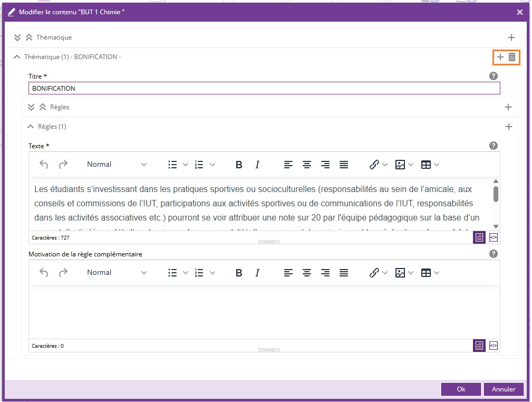Open the Normal paragraph style dropdown in Texte

117,165
